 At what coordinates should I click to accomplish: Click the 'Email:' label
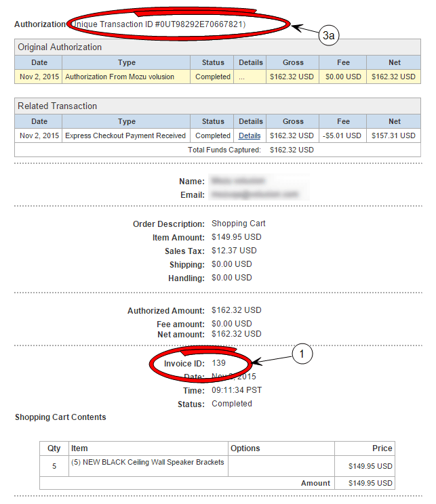point(193,195)
